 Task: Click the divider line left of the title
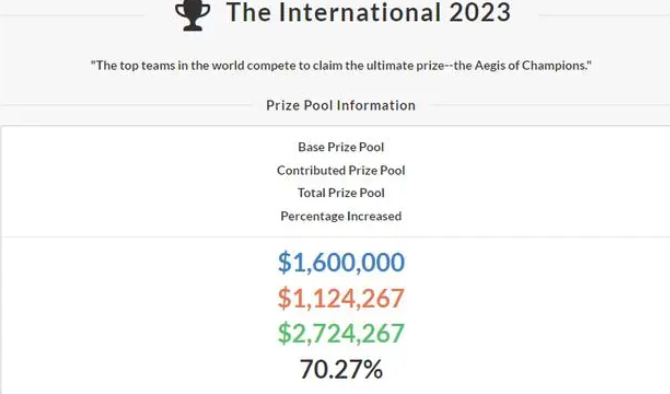[x=72, y=15]
